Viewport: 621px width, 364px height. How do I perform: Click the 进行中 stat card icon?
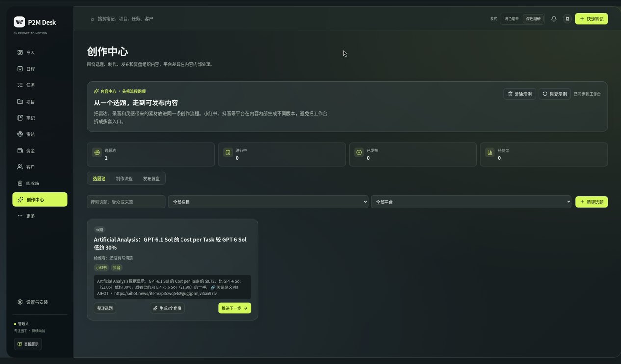(x=228, y=153)
